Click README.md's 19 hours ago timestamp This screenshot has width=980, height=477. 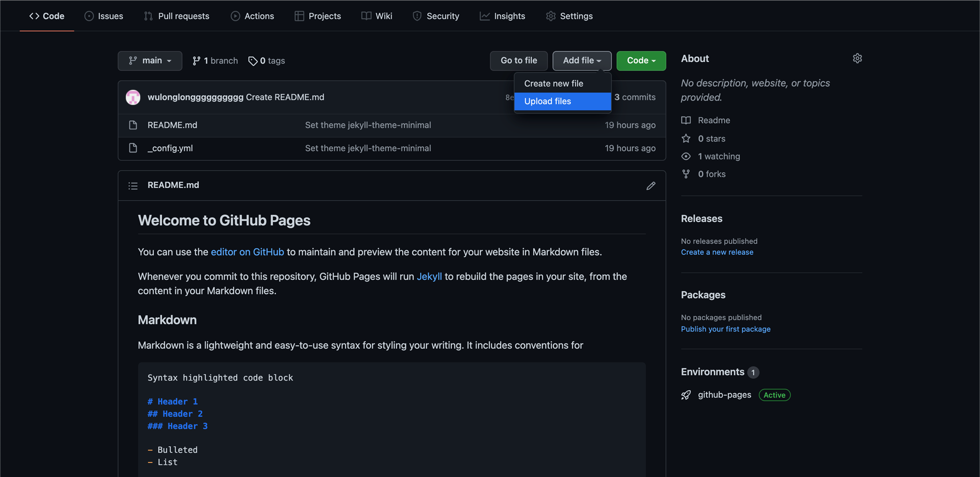[x=630, y=126]
